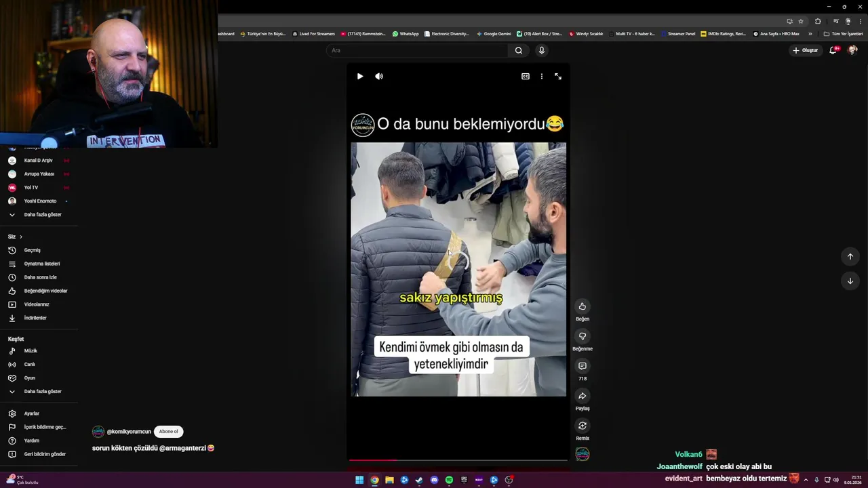Viewport: 868px width, 488px height.
Task: Go to previous short with up arrow
Action: (x=850, y=256)
